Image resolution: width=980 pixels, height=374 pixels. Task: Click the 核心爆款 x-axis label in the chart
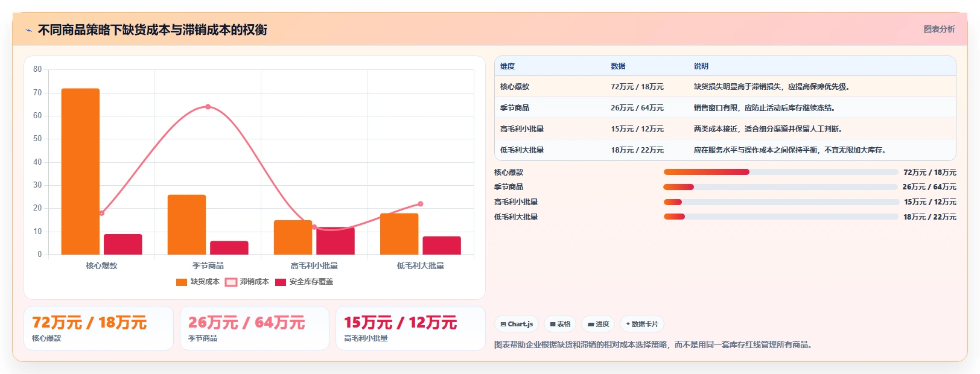(101, 265)
